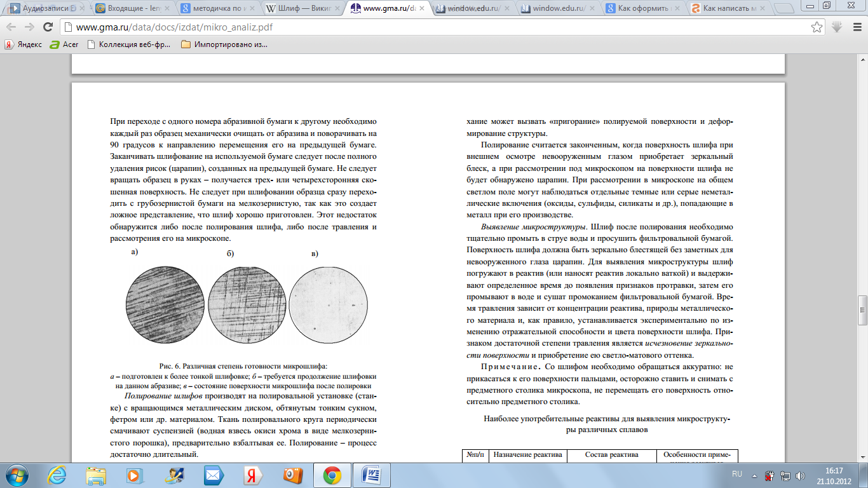Viewport: 868px width, 488px height.
Task: Click the microsection image labeled б)
Action: coord(247,306)
